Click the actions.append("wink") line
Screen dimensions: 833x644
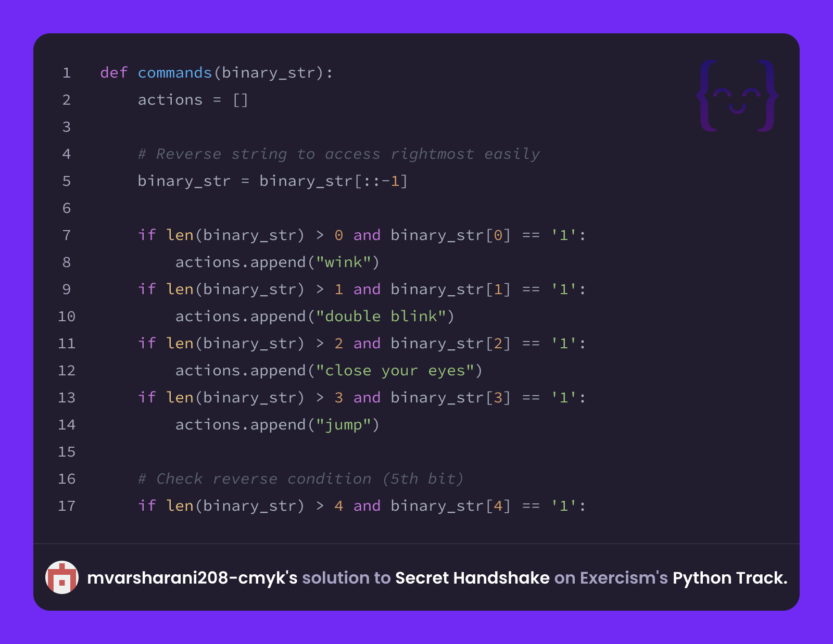(277, 262)
